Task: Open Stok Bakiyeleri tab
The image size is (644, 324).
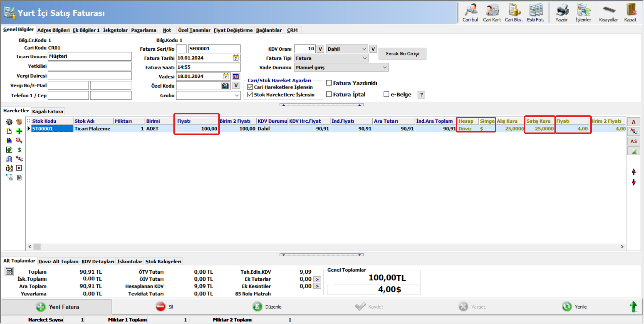Action: click(x=163, y=262)
